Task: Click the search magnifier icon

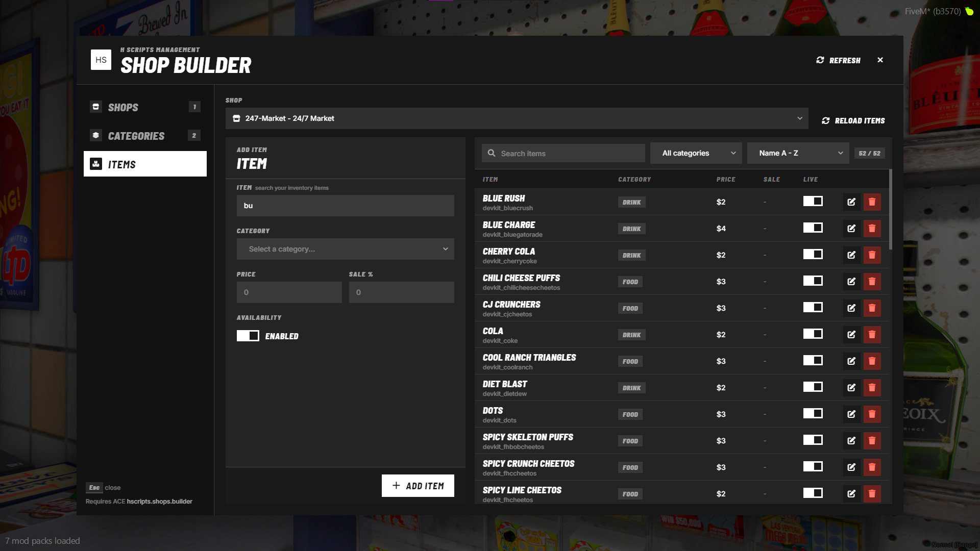Action: (492, 153)
